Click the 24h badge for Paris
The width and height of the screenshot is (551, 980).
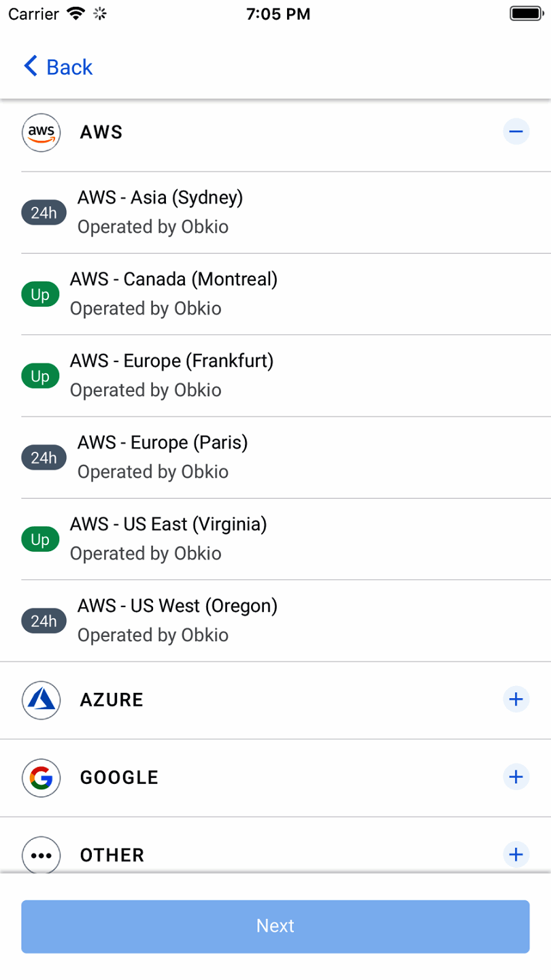pos(44,458)
